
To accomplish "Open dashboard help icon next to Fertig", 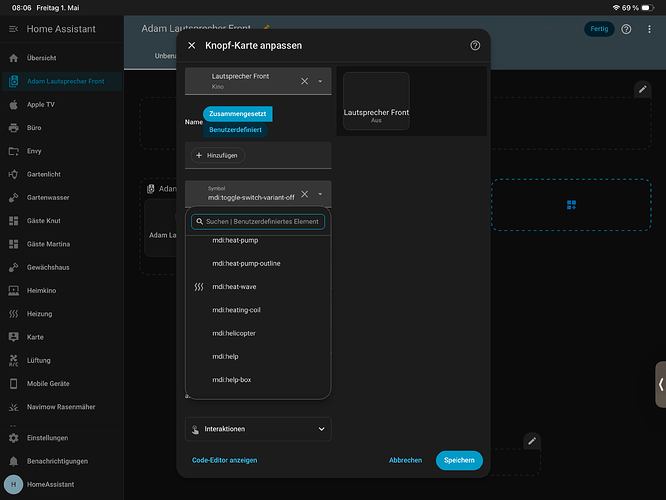I will [626, 29].
